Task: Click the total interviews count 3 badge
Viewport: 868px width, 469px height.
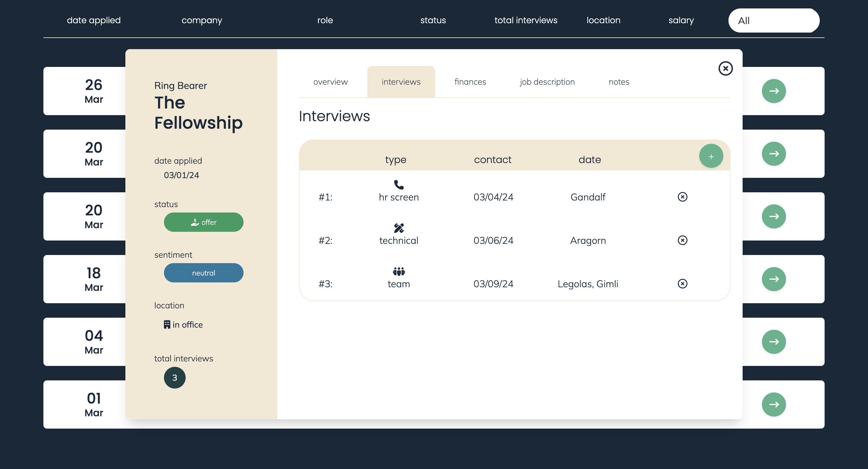Action: click(x=175, y=378)
